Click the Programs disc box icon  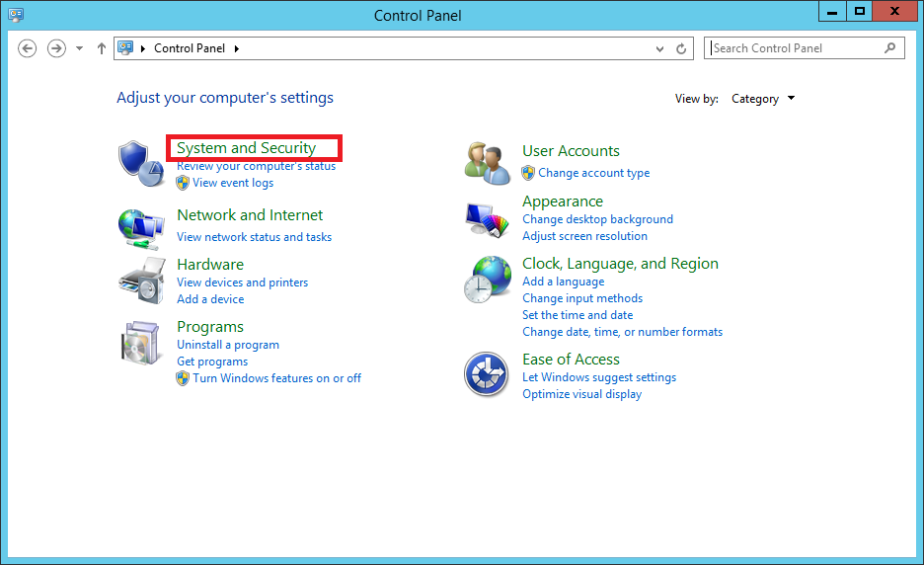pyautogui.click(x=140, y=344)
